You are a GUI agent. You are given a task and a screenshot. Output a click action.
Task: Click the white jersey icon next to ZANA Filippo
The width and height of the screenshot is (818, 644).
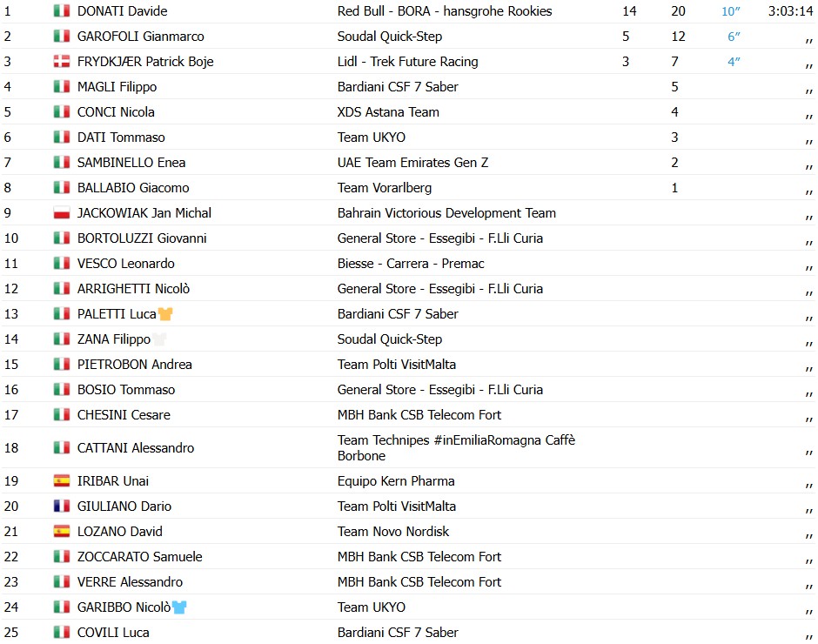pos(159,339)
